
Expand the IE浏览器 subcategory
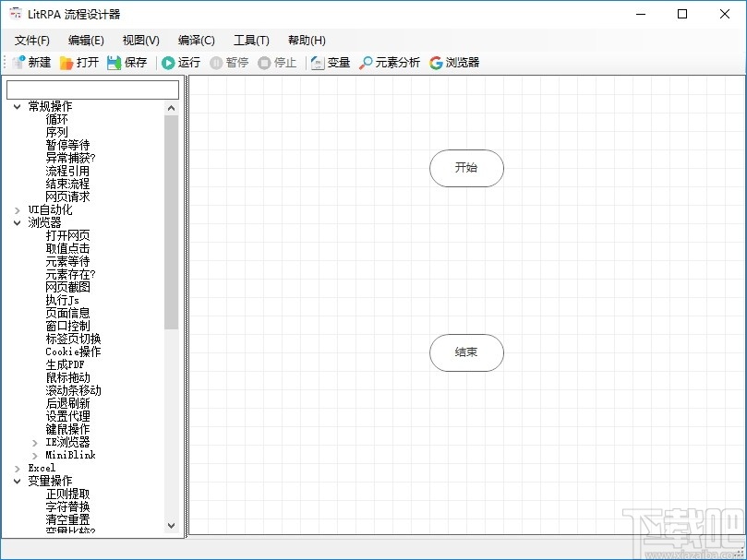click(35, 442)
